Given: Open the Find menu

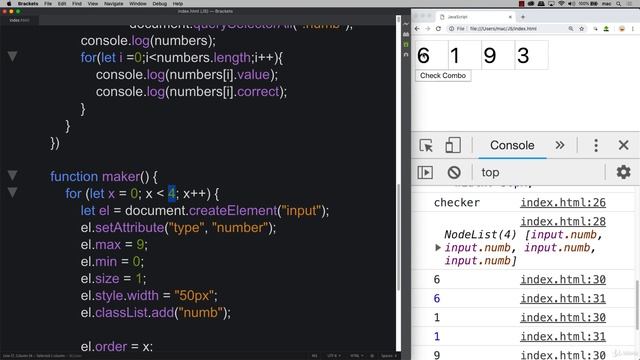Looking at the screenshot, I should pos(77,3).
